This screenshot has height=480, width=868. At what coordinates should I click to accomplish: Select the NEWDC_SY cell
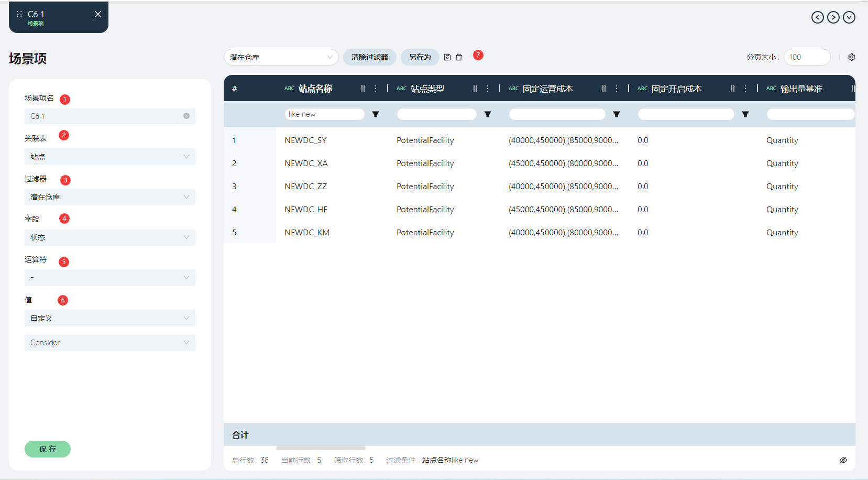[x=305, y=140]
